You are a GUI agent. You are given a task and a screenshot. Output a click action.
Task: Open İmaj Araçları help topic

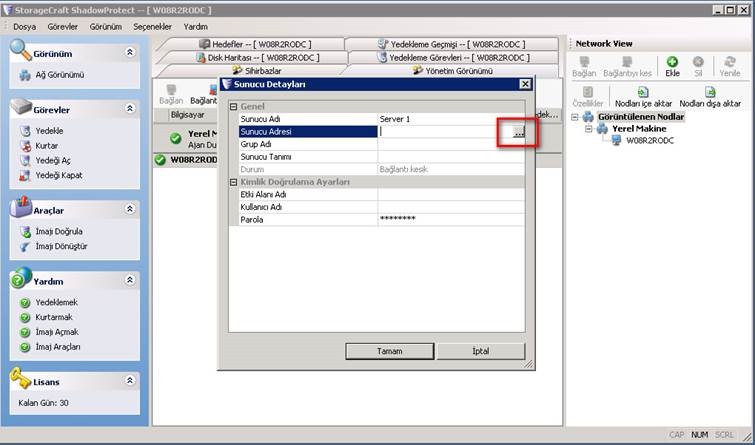point(58,347)
